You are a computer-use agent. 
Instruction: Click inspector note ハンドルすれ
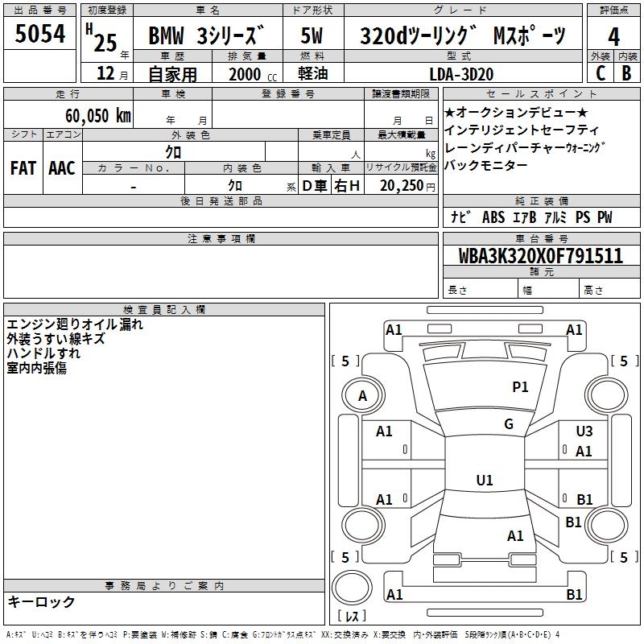43,353
